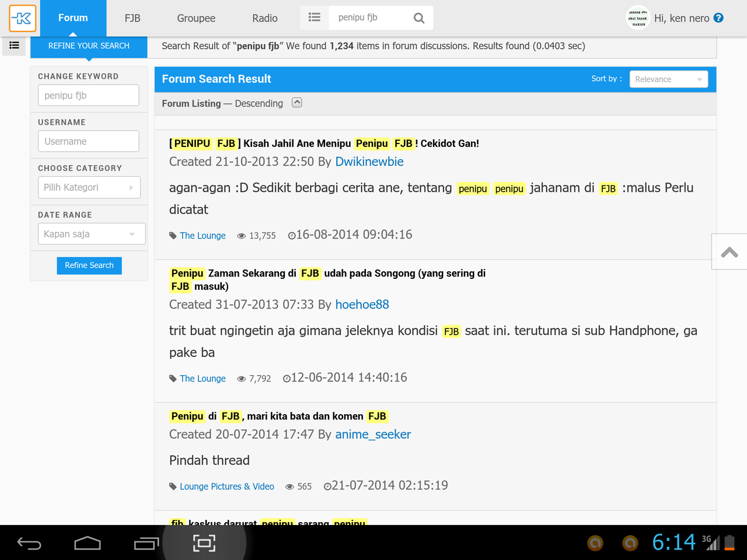The height and width of the screenshot is (560, 747).
Task: Open the first orange notification icon in the status bar
Action: pyautogui.click(x=595, y=543)
